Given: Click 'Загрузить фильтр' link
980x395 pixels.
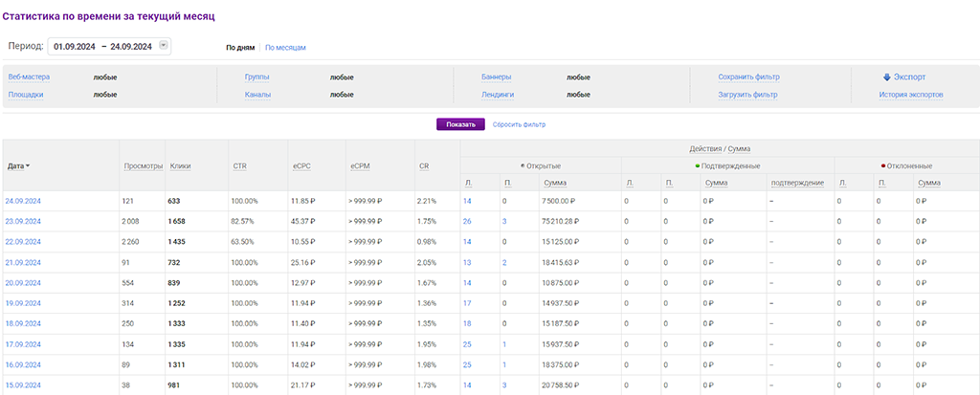Looking at the screenshot, I should (x=747, y=95).
